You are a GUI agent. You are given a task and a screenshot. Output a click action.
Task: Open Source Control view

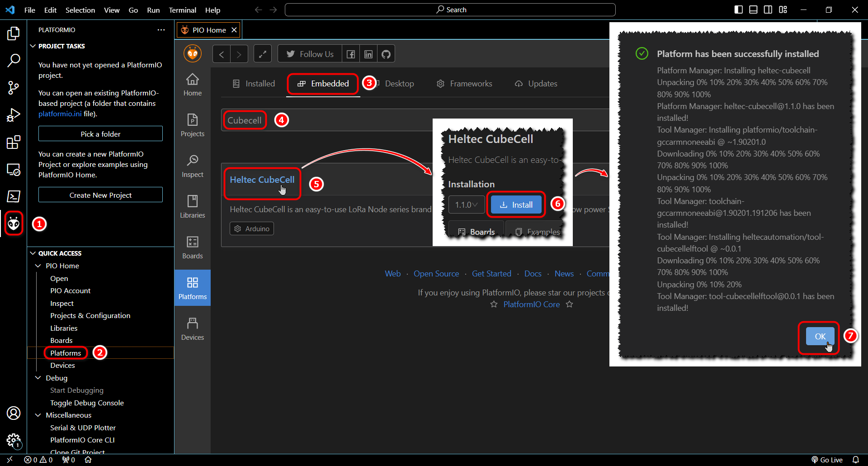point(14,88)
